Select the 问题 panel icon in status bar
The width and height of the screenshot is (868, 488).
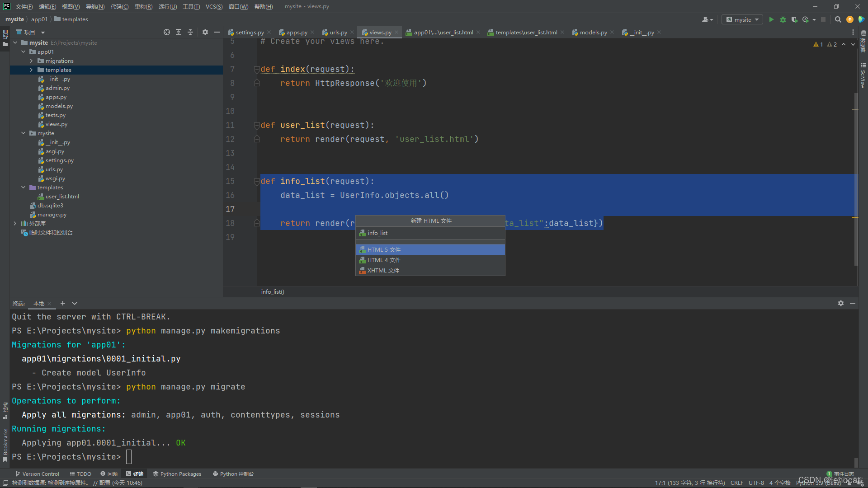coord(110,473)
